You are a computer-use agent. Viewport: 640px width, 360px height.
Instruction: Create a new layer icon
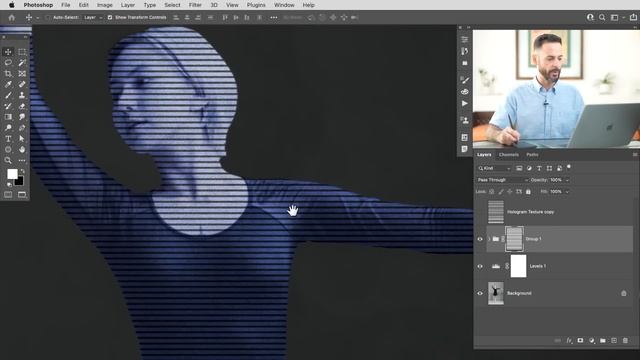tap(614, 340)
